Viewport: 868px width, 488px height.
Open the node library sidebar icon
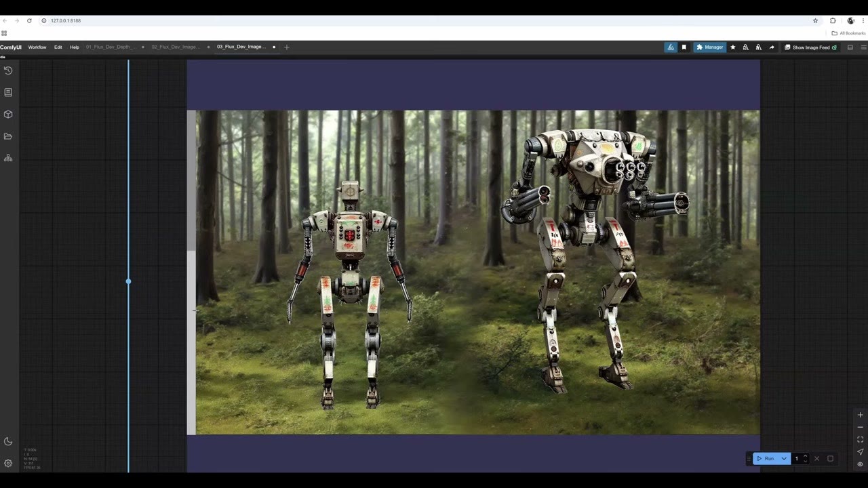[x=8, y=92]
